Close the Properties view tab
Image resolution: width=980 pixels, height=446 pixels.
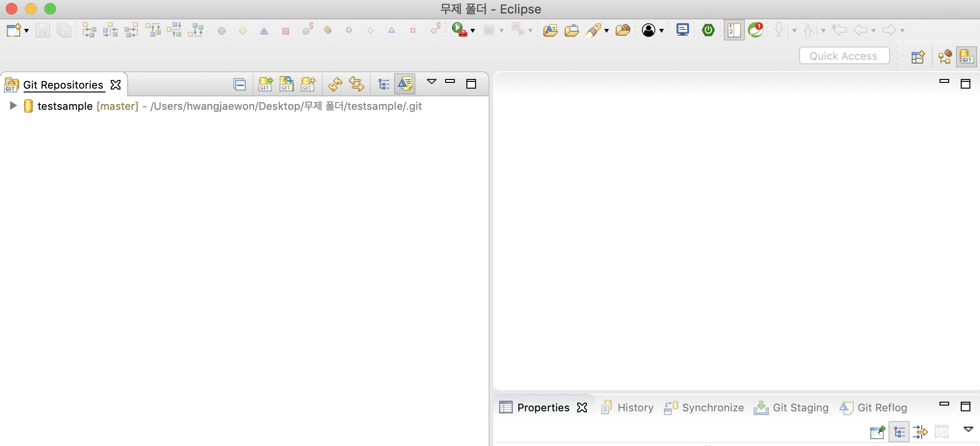pyautogui.click(x=582, y=407)
